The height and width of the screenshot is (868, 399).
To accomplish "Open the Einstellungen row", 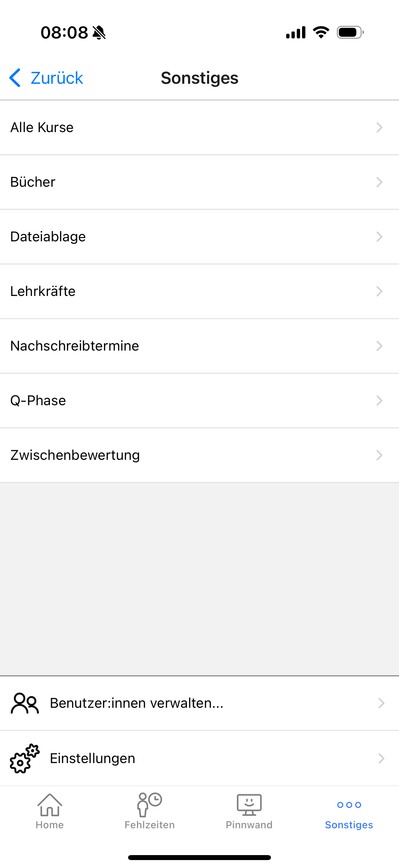I will click(x=199, y=758).
